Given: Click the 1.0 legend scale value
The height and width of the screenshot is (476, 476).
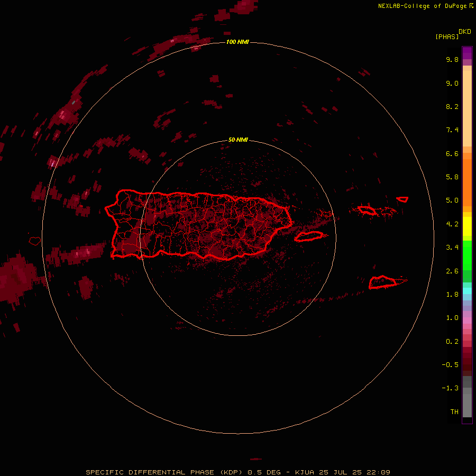Looking at the screenshot, I should point(452,318).
